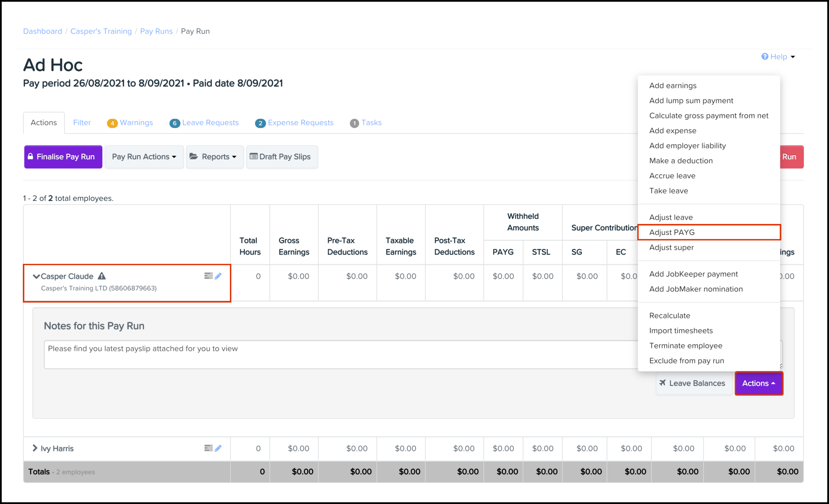Choose Add lump sum payment
This screenshot has width=829, height=504.
[691, 101]
